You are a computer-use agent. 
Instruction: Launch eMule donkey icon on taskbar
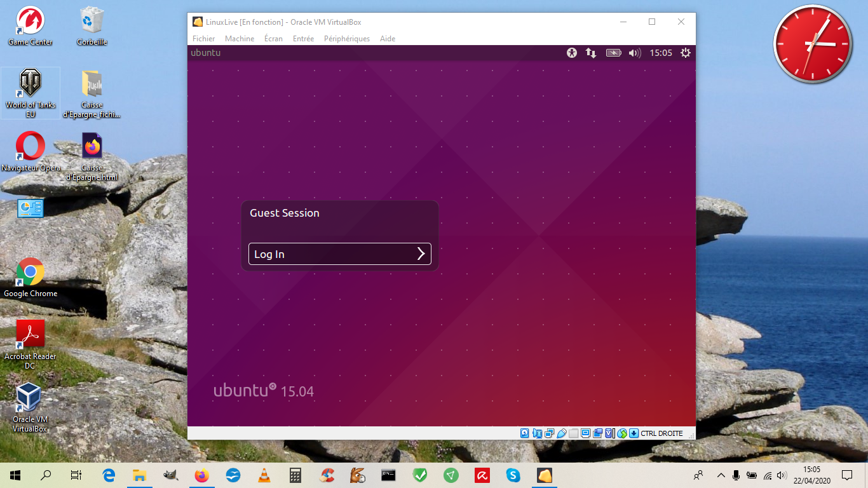point(357,475)
